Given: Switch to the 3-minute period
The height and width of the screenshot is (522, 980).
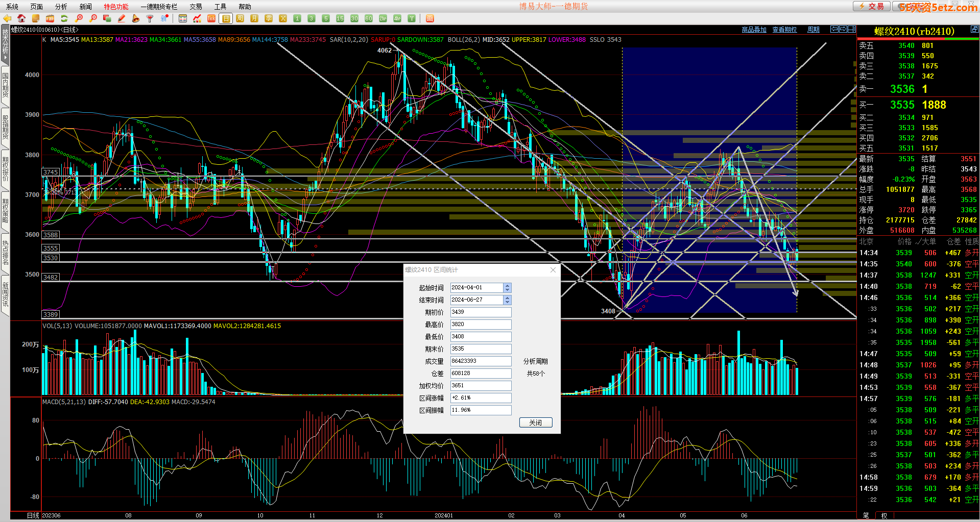Looking at the screenshot, I should pyautogui.click(x=312, y=18).
